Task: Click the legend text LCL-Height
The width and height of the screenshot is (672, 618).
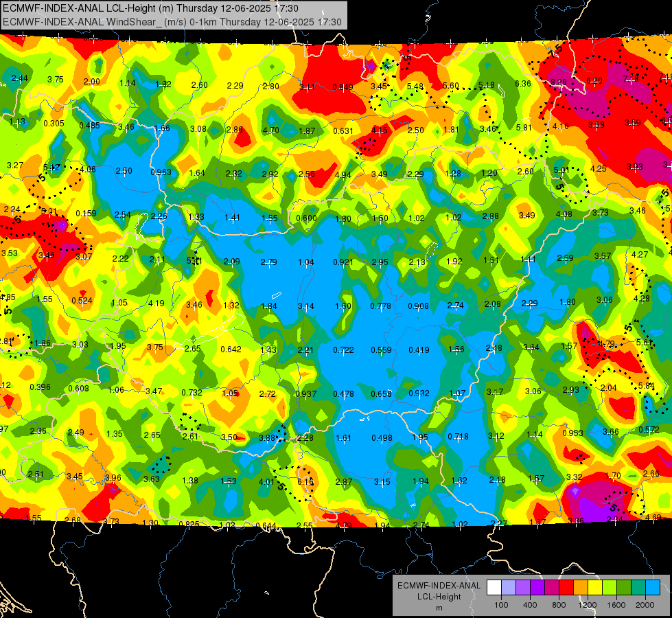Action: pos(439,597)
